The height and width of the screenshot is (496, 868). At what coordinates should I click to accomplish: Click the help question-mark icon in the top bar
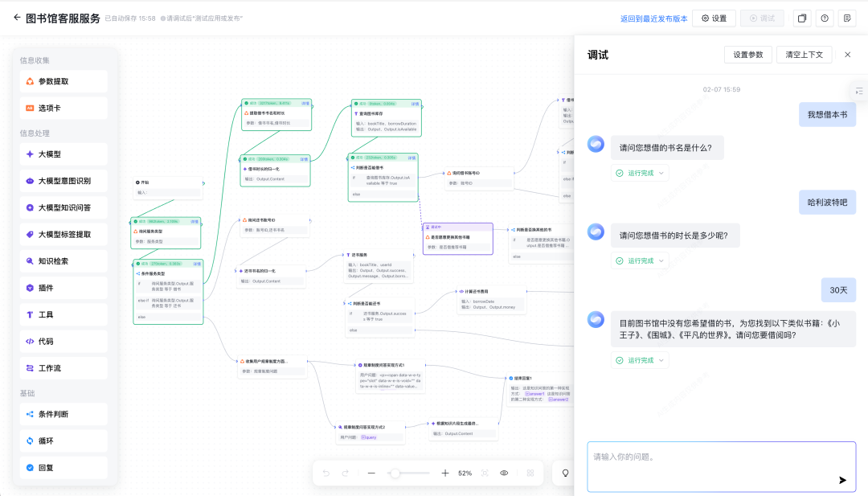click(x=824, y=17)
